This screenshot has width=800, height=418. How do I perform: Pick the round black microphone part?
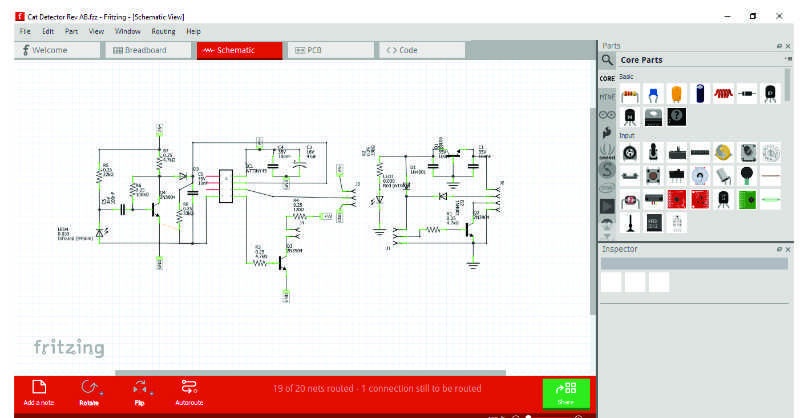click(x=747, y=176)
